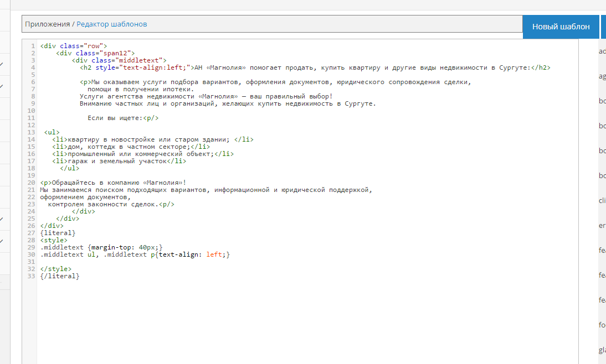The height and width of the screenshot is (364, 606).
Task: Click line <p>Обращайтесь в компанию «Магнолия»!
Action: point(113,183)
